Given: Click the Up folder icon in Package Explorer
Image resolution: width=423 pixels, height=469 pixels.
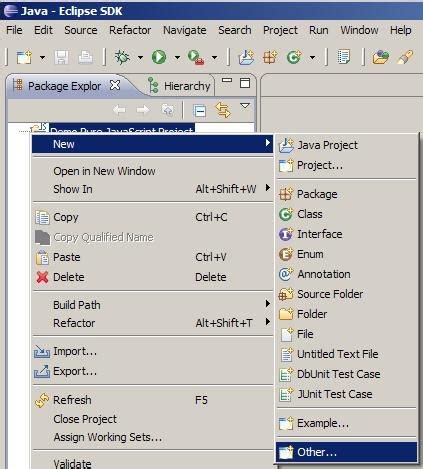Looking at the screenshot, I should tap(168, 110).
